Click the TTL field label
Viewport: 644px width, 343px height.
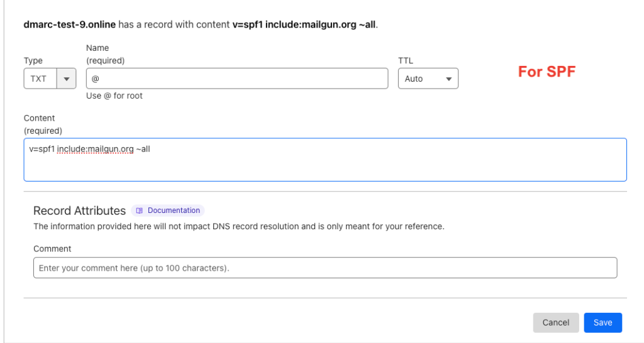point(406,61)
